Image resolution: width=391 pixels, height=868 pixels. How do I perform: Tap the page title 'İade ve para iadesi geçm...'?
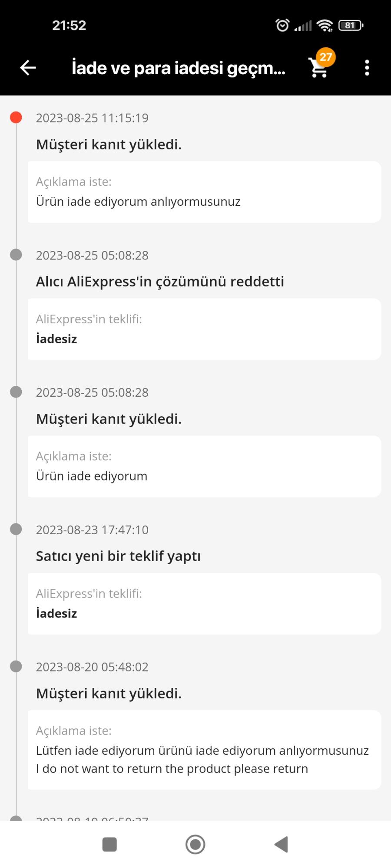[178, 68]
